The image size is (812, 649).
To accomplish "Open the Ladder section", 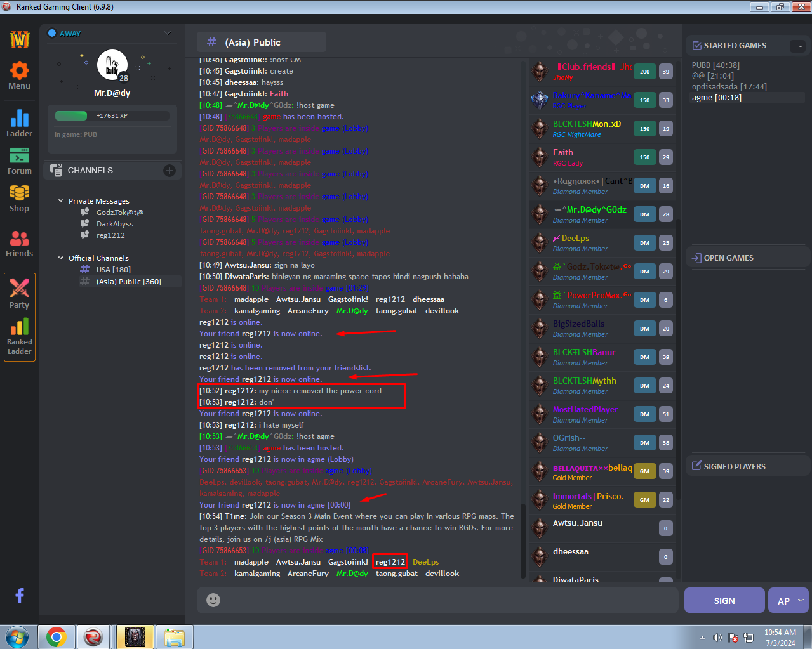I will pos(19,123).
